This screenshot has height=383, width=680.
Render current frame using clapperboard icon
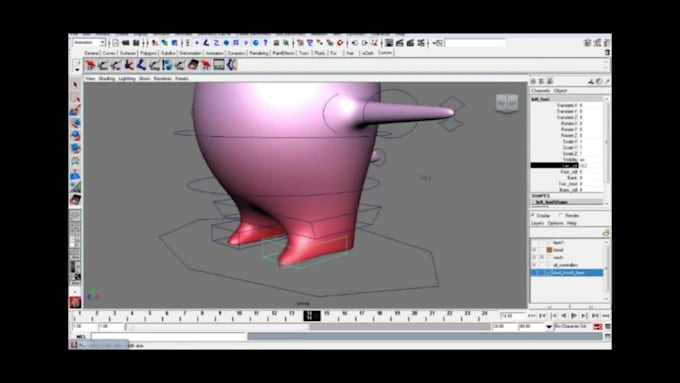tap(400, 43)
